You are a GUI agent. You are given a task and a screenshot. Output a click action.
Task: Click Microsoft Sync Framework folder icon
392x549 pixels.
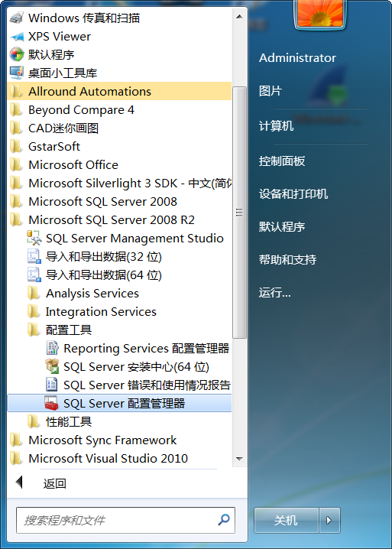pyautogui.click(x=16, y=440)
